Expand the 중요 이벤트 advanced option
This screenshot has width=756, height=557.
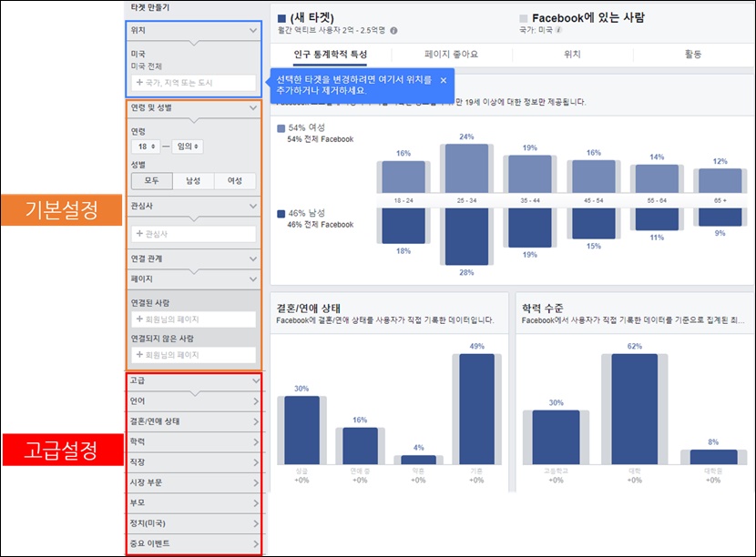click(194, 544)
